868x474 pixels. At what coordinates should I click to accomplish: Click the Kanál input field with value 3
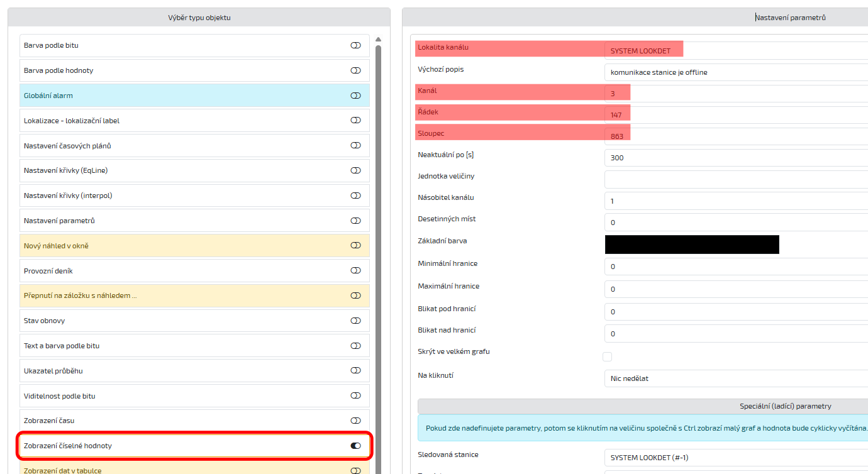[x=736, y=94]
